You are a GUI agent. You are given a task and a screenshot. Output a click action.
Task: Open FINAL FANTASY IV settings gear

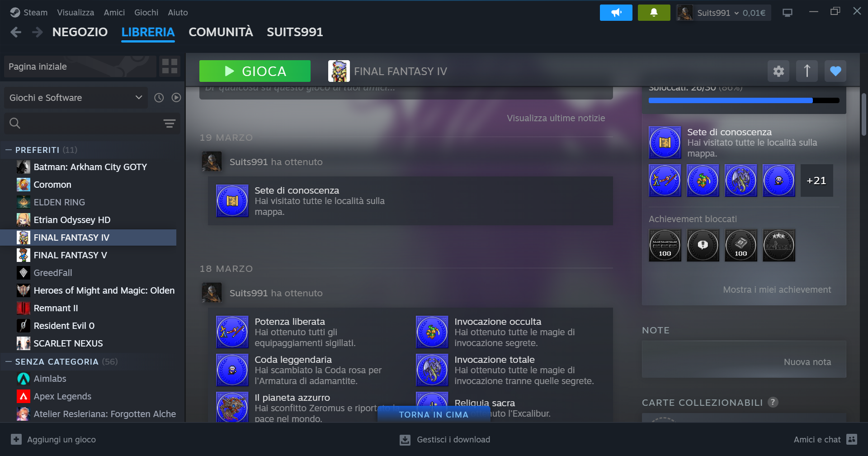[778, 71]
